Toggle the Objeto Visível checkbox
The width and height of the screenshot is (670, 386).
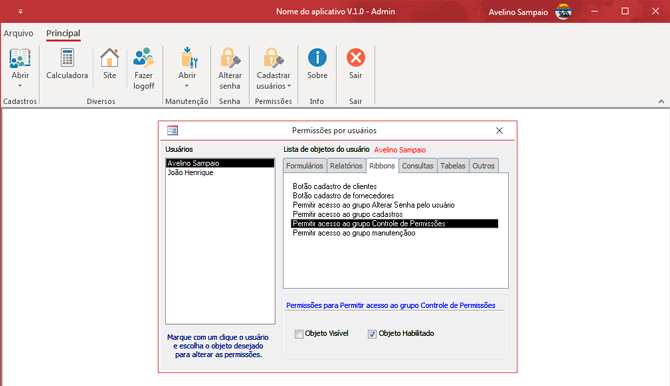pos(299,334)
